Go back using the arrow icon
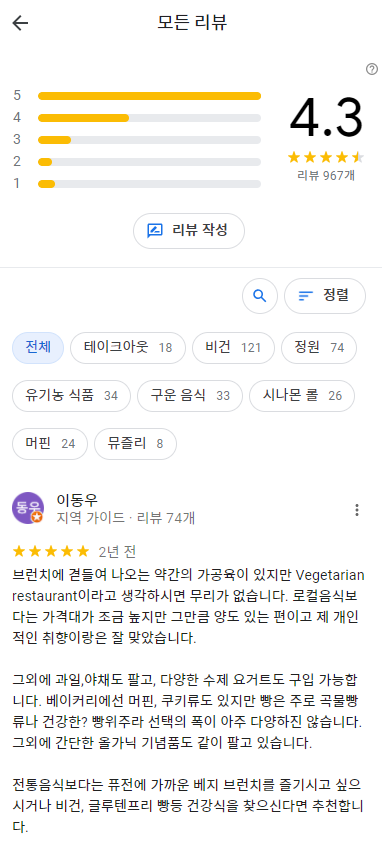 pyautogui.click(x=20, y=23)
